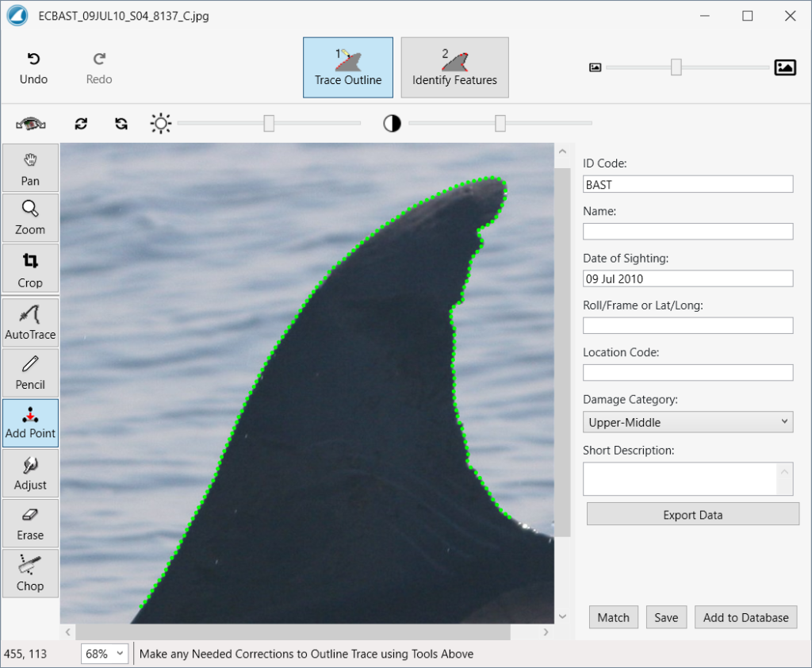Run the AutoTrace tool
812x668 pixels.
pyautogui.click(x=30, y=321)
